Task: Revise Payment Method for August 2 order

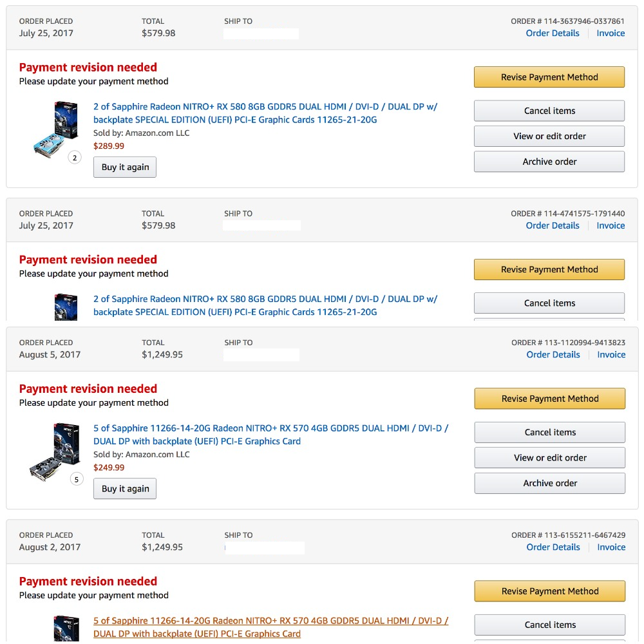Action: tap(550, 591)
